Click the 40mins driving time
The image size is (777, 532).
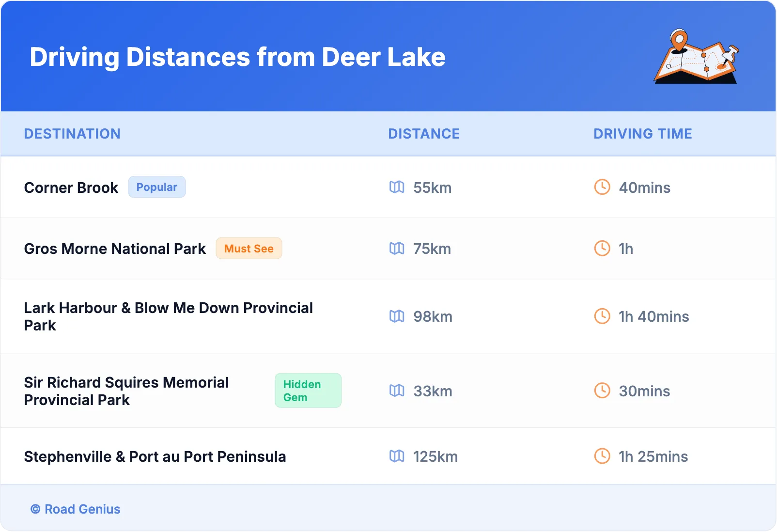[x=645, y=188]
